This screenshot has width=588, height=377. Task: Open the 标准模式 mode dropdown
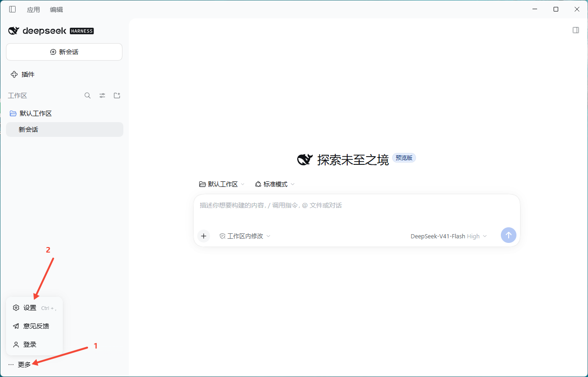(275, 184)
